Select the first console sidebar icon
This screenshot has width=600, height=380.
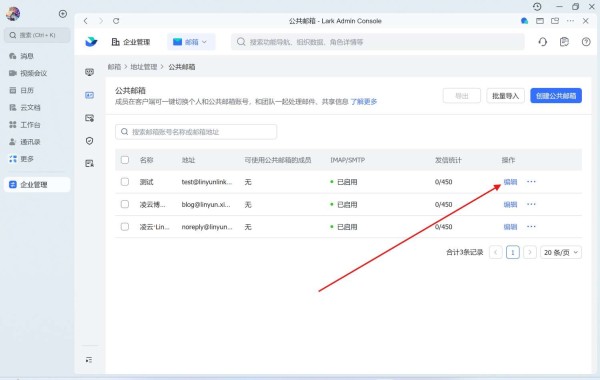(90, 72)
